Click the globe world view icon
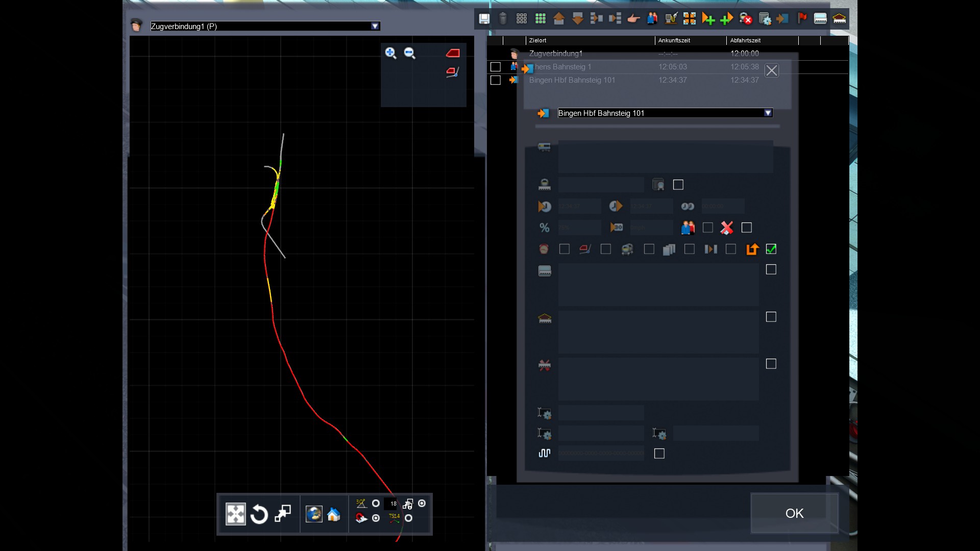The height and width of the screenshot is (551, 980). click(x=314, y=514)
